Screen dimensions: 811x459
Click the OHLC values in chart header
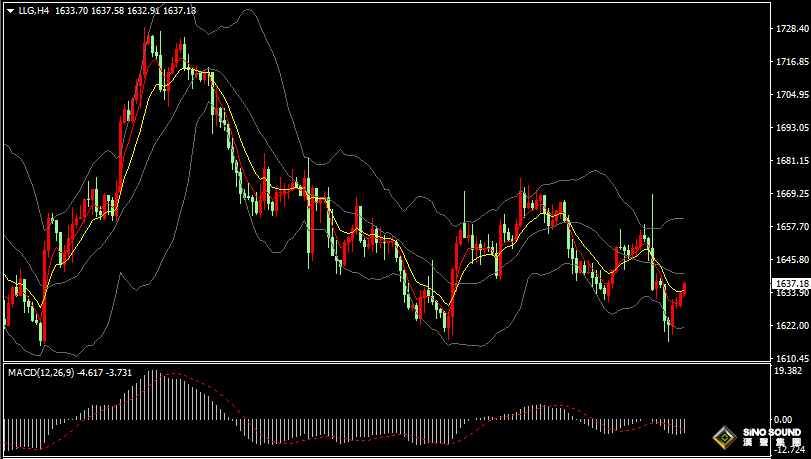pyautogui.click(x=125, y=10)
